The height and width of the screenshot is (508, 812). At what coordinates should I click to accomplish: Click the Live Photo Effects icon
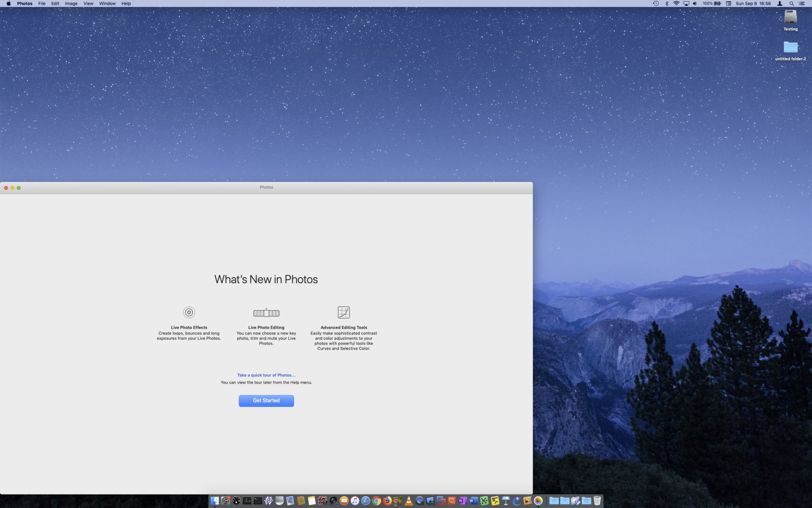[x=189, y=313]
